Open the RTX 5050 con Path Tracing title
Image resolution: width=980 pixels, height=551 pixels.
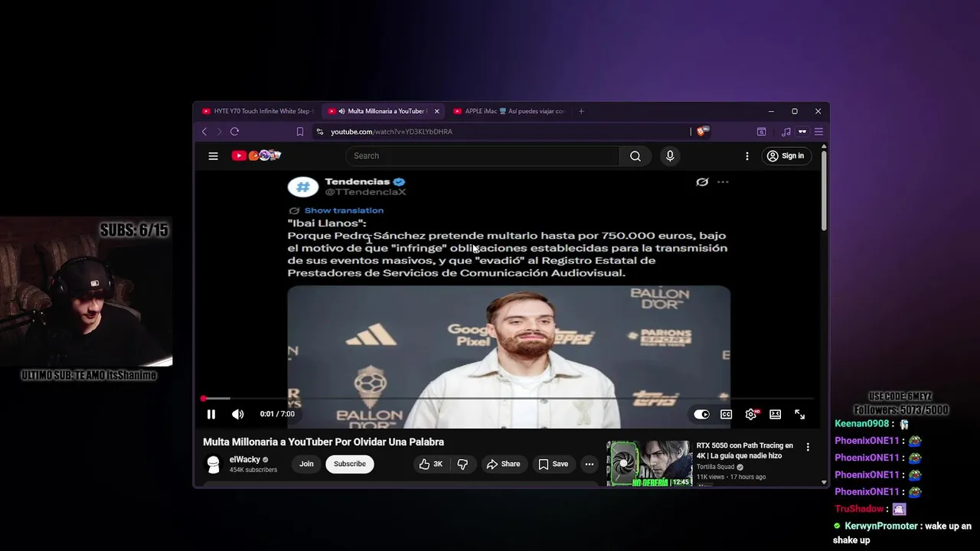pyautogui.click(x=744, y=450)
